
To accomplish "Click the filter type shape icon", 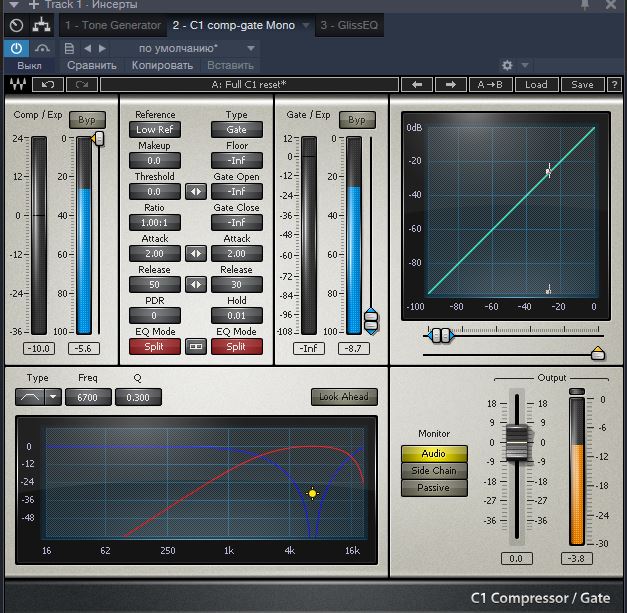I will tap(30, 397).
